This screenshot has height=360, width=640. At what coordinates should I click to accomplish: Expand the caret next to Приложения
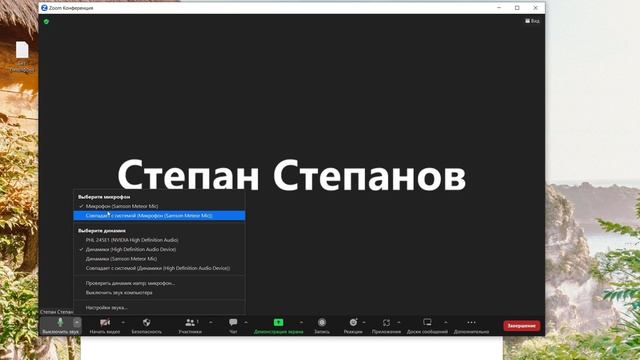click(x=399, y=322)
